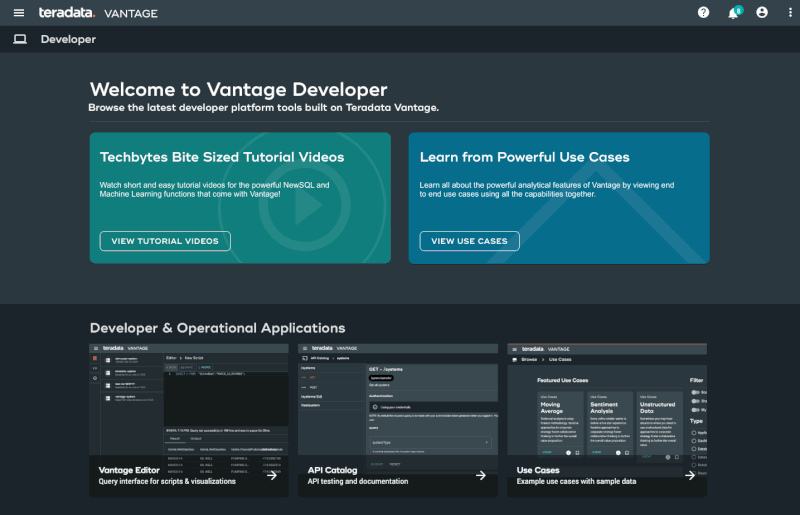Screen dimensions: 800x515
Task: Click the Learn from Powerful Use Cases heading
Action: pyautogui.click(x=524, y=157)
